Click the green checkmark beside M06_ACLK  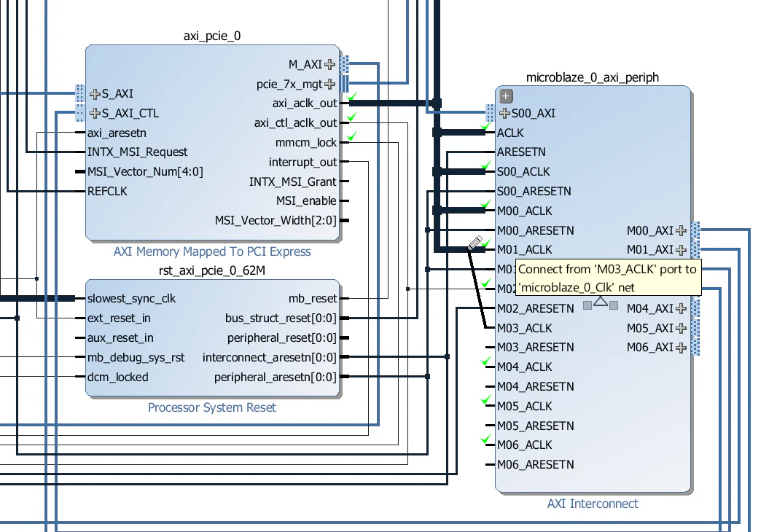[x=485, y=439]
